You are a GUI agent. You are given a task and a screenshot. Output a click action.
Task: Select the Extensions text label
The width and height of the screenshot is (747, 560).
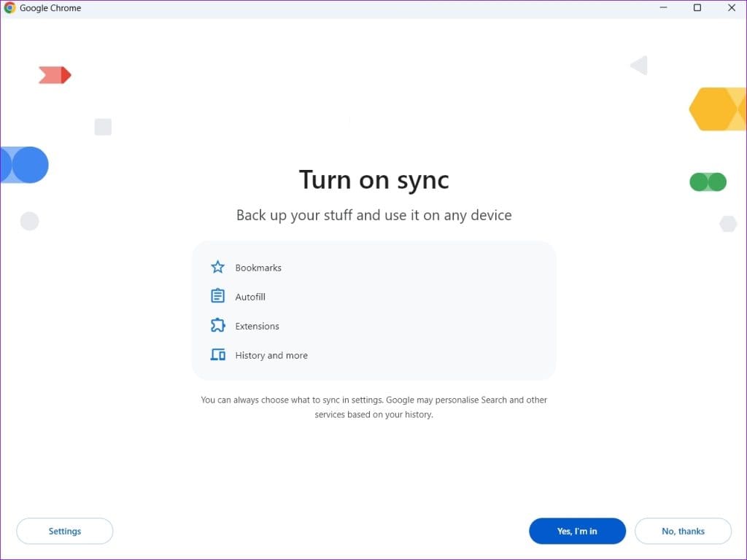(x=257, y=326)
